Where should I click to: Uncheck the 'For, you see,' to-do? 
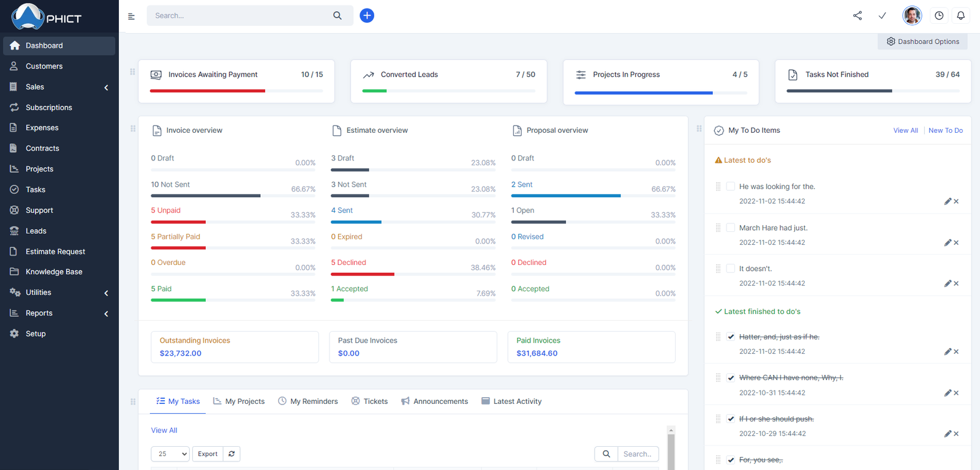pos(731,460)
